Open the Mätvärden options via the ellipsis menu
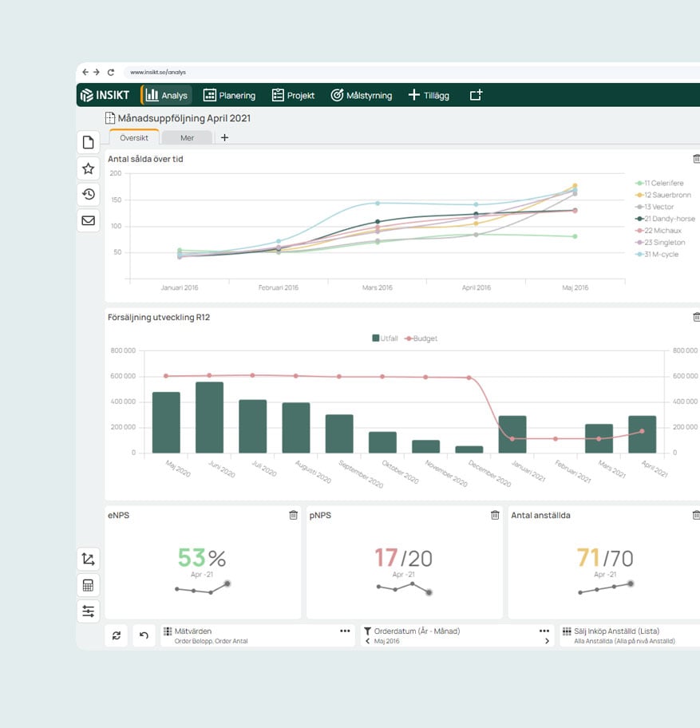The height and width of the screenshot is (728, 700). click(x=343, y=630)
